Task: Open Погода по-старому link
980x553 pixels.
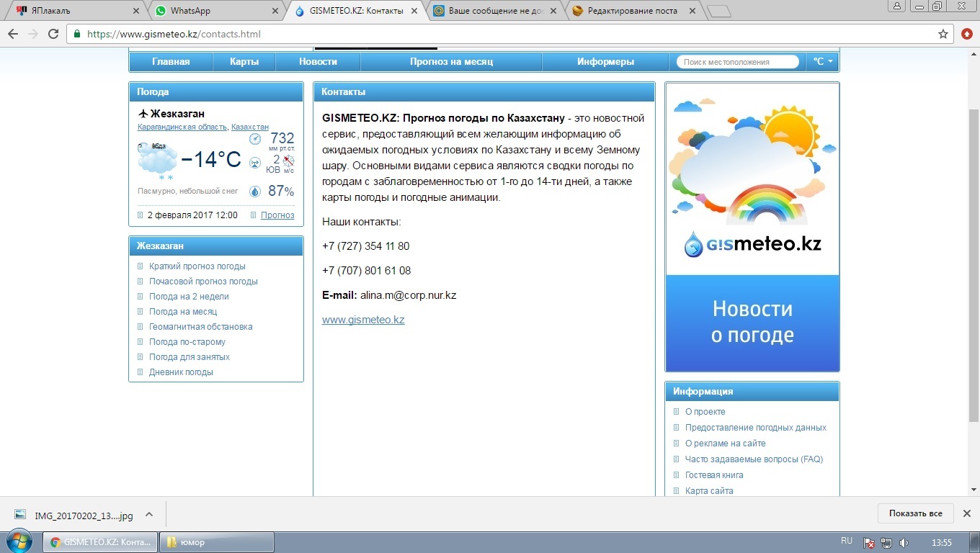Action: pyautogui.click(x=187, y=342)
